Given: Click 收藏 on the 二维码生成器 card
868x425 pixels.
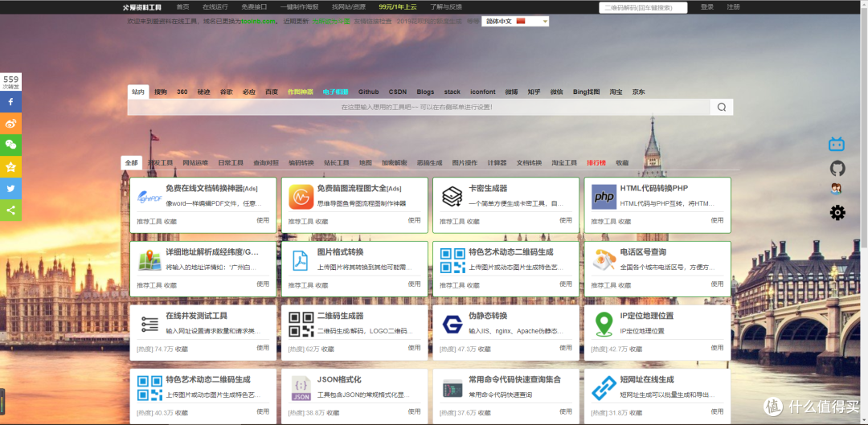Looking at the screenshot, I should [x=328, y=349].
